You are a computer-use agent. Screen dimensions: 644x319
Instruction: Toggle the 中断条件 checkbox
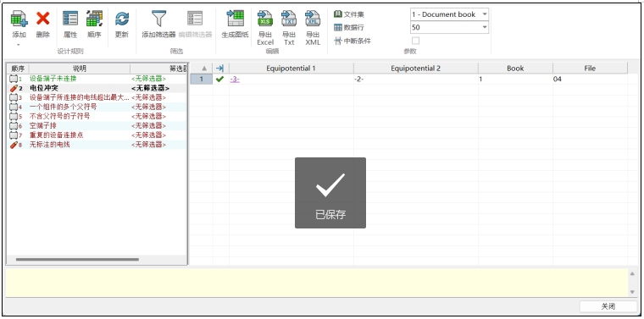[x=416, y=41]
